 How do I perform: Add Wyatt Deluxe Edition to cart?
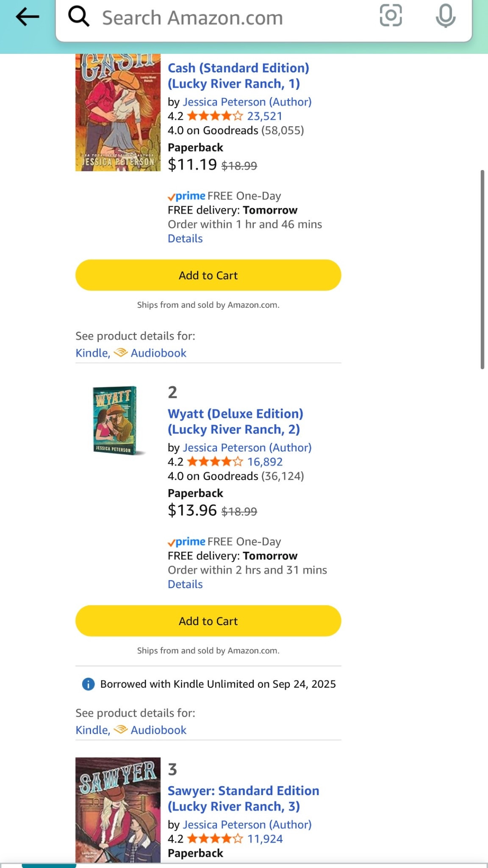(208, 621)
